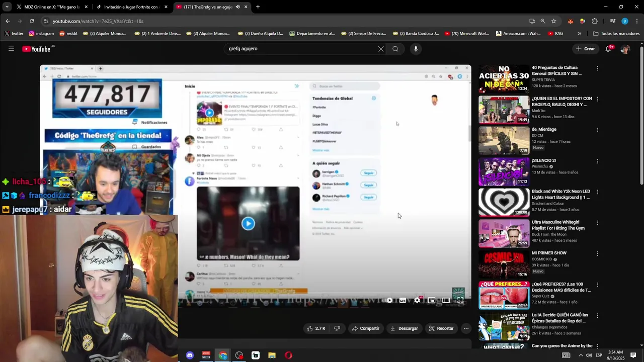644x362 pixels.
Task: Open Opera browser from the taskbar
Action: pyautogui.click(x=288, y=355)
